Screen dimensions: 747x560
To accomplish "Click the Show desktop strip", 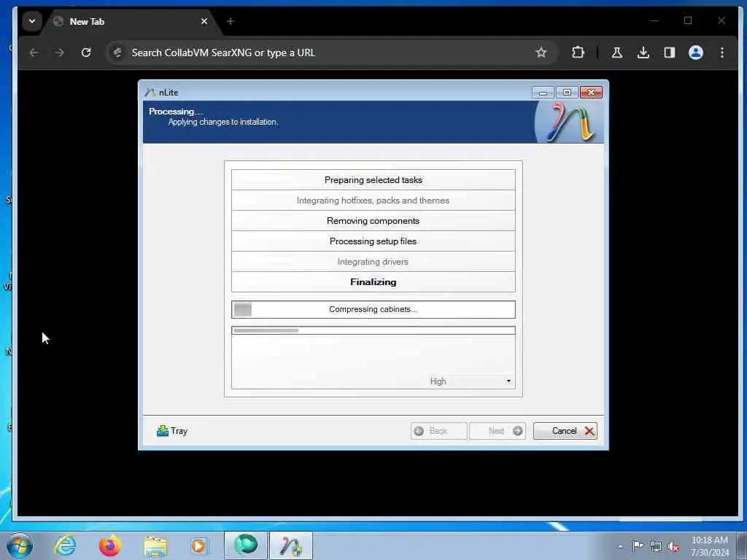I will (741, 545).
